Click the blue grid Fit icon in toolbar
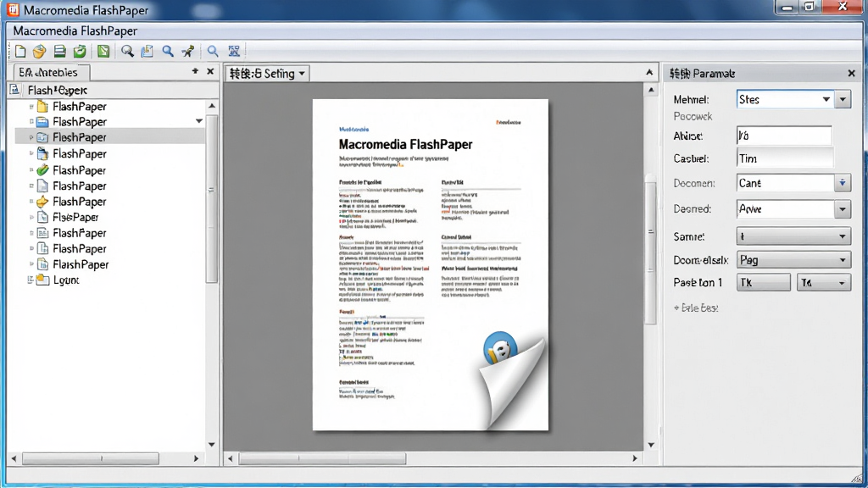The image size is (868, 488). pyautogui.click(x=234, y=52)
